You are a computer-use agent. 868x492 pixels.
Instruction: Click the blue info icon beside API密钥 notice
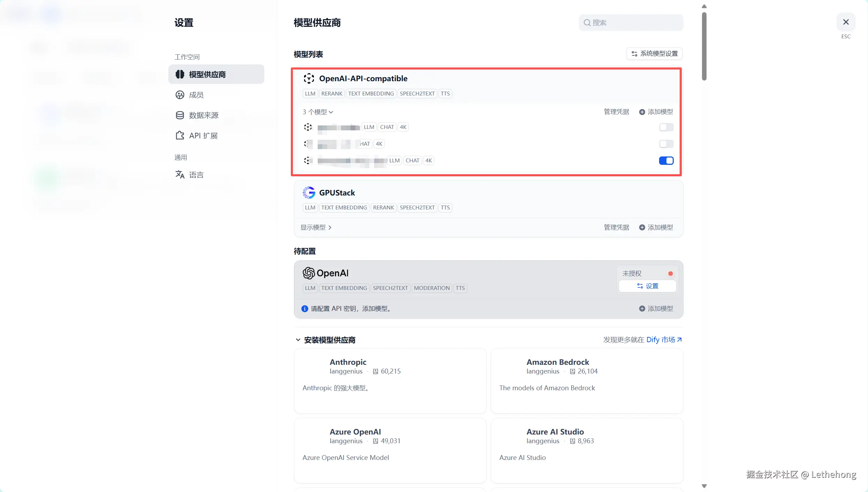[x=304, y=309]
